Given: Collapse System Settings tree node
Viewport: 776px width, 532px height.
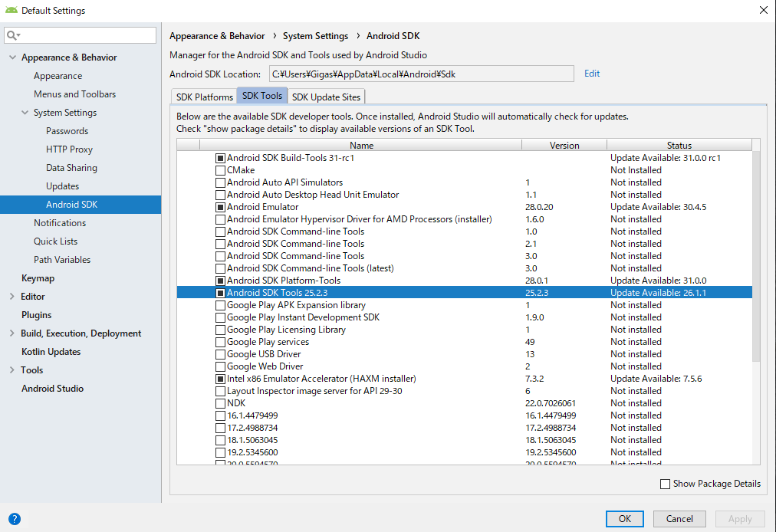Looking at the screenshot, I should (25, 113).
